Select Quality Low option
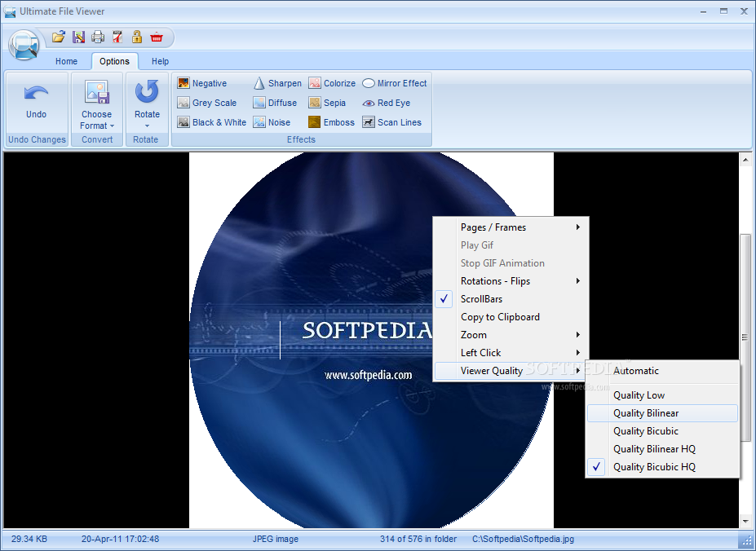The height and width of the screenshot is (551, 756). coord(662,395)
